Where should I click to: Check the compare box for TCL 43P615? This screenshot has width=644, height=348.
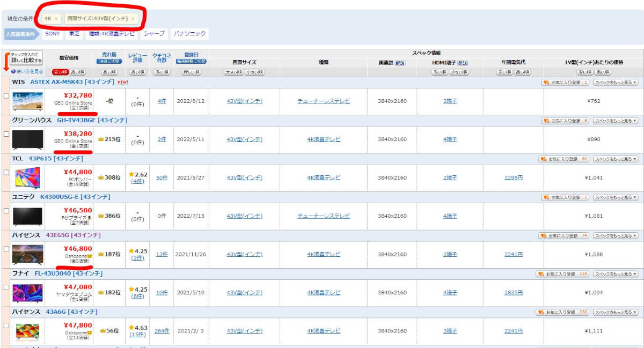(x=6, y=172)
